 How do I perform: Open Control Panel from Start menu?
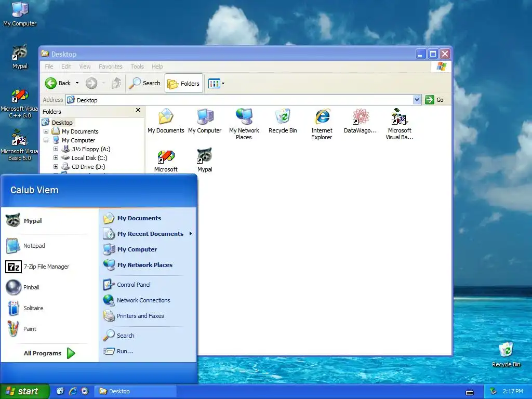148,285
